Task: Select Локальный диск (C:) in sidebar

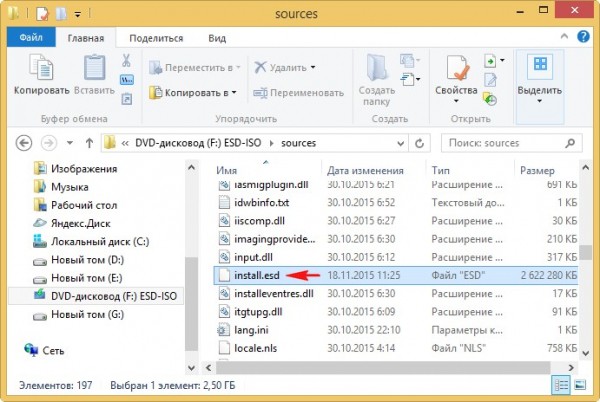Action: click(91, 242)
